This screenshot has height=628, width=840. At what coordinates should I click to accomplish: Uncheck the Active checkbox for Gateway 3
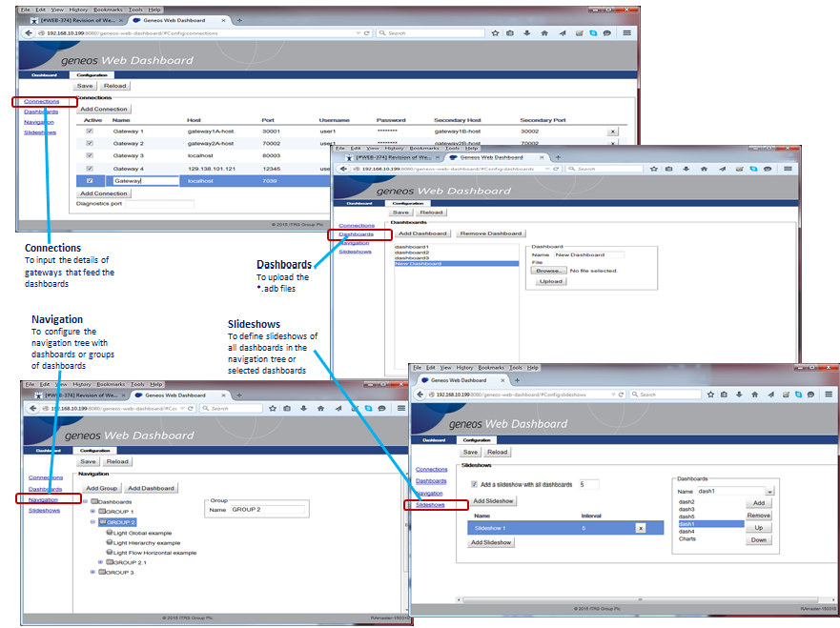[90, 155]
